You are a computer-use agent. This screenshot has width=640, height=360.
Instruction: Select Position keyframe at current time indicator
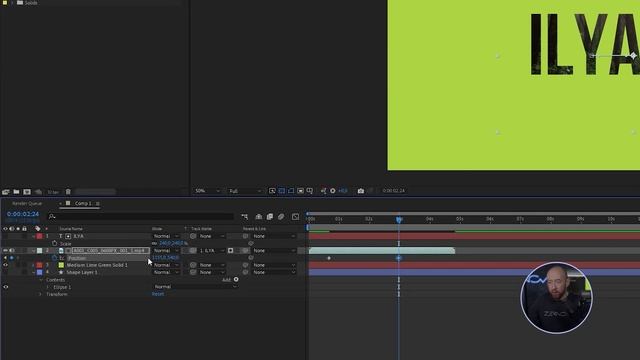pos(399,258)
